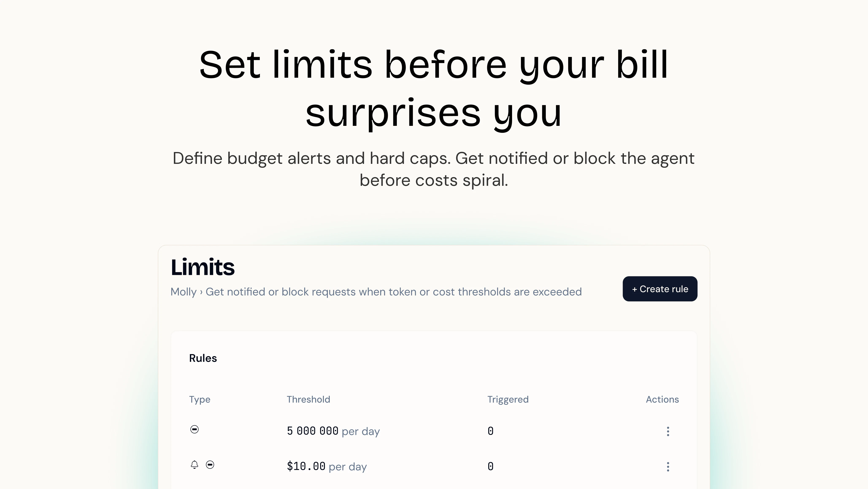This screenshot has width=868, height=489.
Task: Click the Triggered column header
Action: coord(508,400)
